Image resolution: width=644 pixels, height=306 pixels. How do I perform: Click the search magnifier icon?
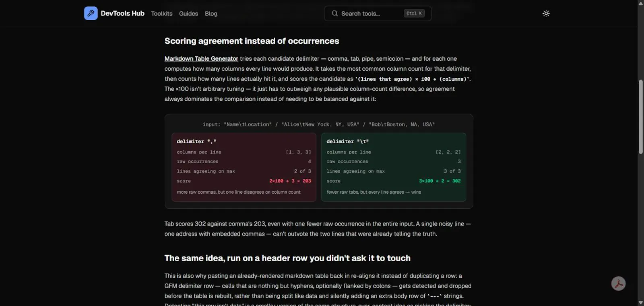tap(334, 13)
